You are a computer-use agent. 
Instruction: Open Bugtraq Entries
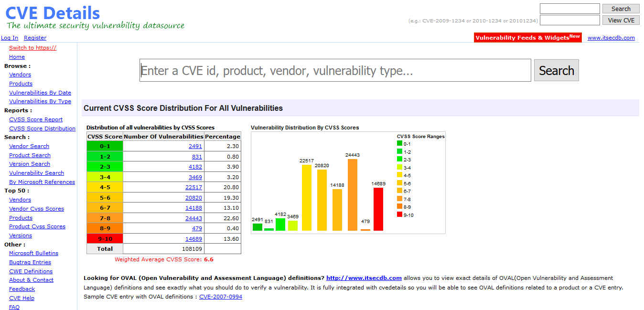[30, 262]
